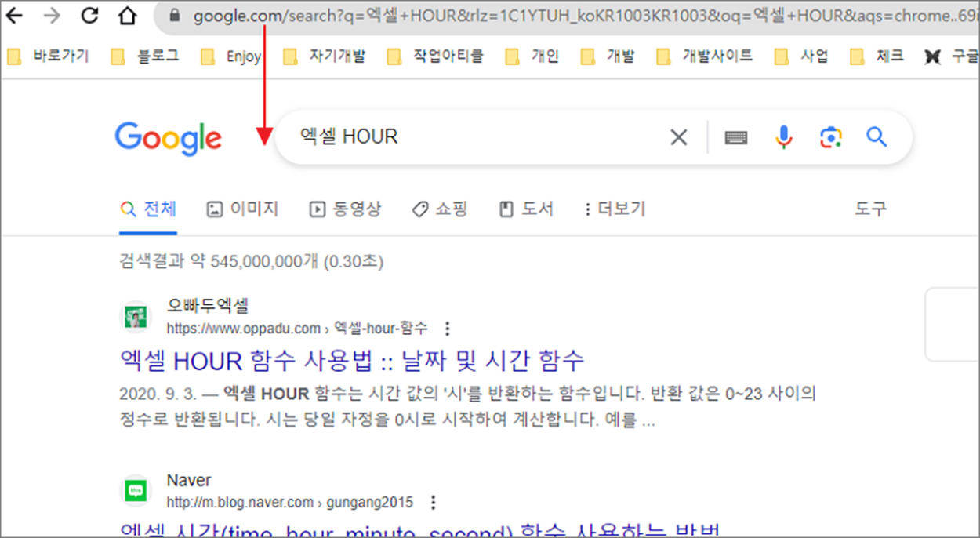Reload the current page
Screen dimensions: 980x538
[x=90, y=16]
